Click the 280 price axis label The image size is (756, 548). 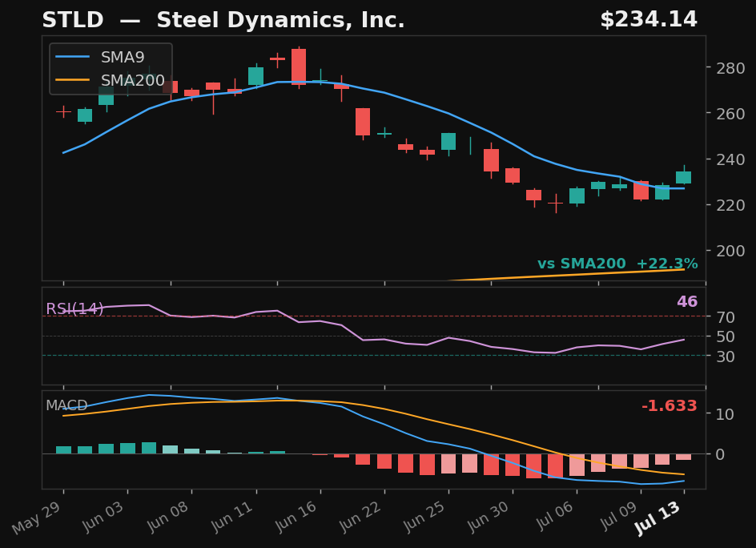(x=730, y=68)
